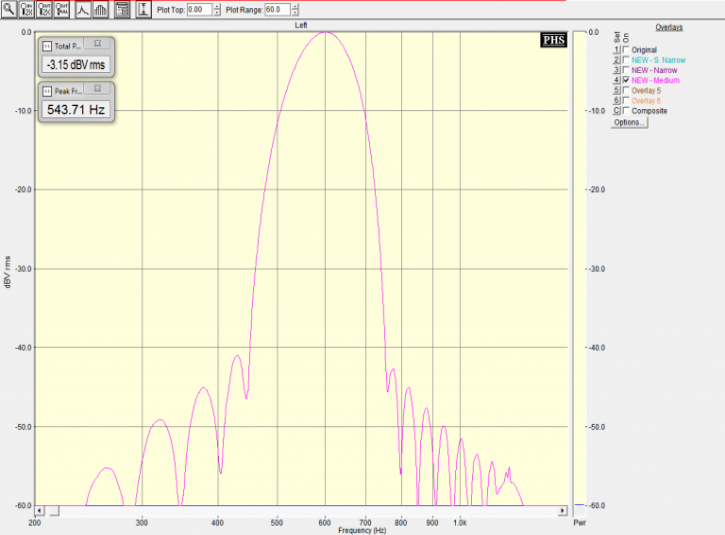Viewport: 725px width, 535px height.
Task: Click the Zoom Out 2X icon
Action: coord(45,9)
